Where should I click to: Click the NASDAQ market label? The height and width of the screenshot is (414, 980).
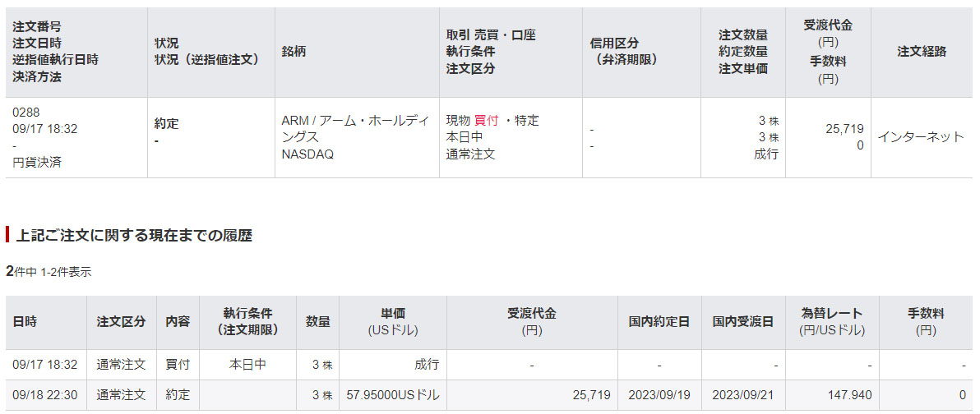[307, 154]
